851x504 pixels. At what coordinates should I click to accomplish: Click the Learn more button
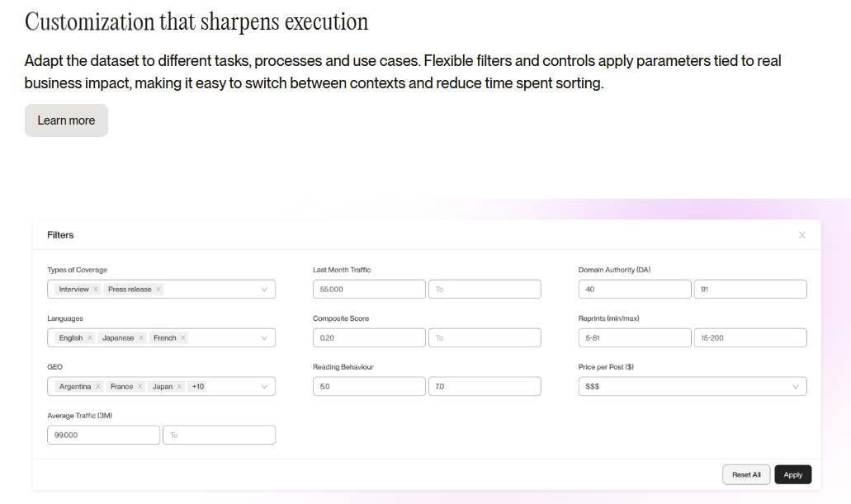(x=66, y=120)
